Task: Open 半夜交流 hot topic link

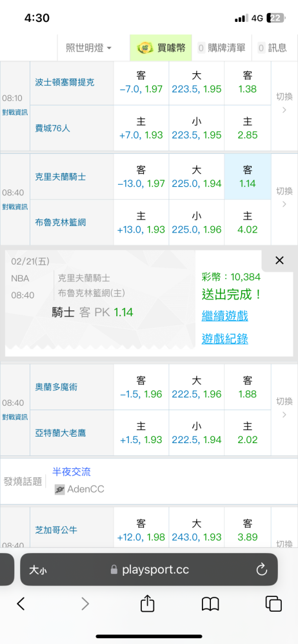Action: [x=72, y=472]
